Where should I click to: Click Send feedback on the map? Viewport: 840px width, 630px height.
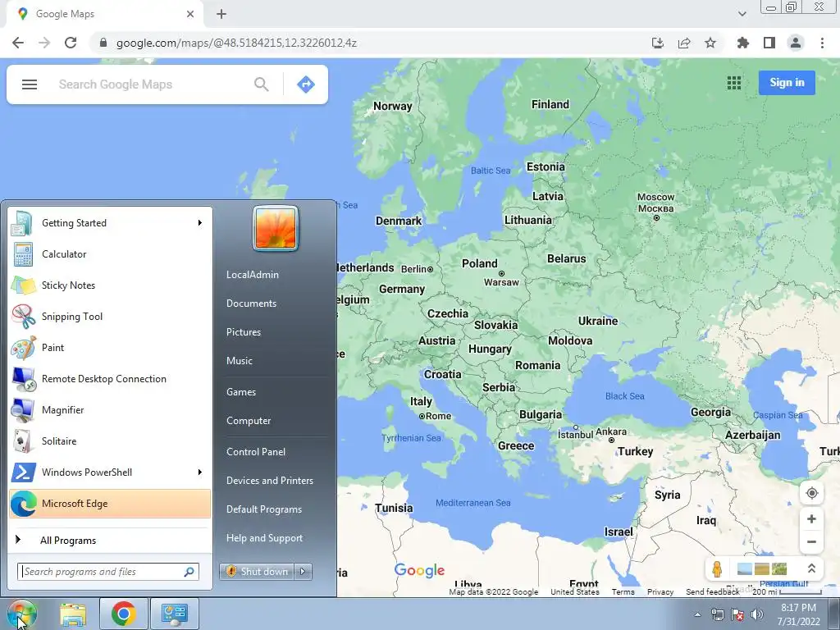tap(713, 592)
